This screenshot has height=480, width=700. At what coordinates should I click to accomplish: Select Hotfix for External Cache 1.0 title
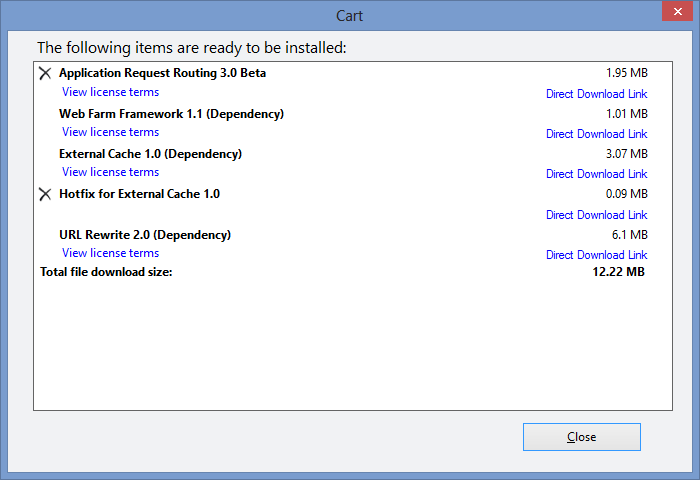click(x=139, y=194)
